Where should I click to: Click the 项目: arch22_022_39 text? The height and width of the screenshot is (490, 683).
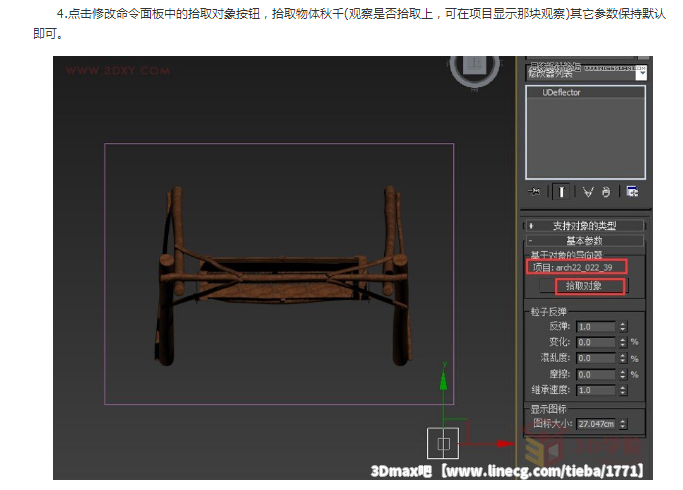tap(572, 267)
